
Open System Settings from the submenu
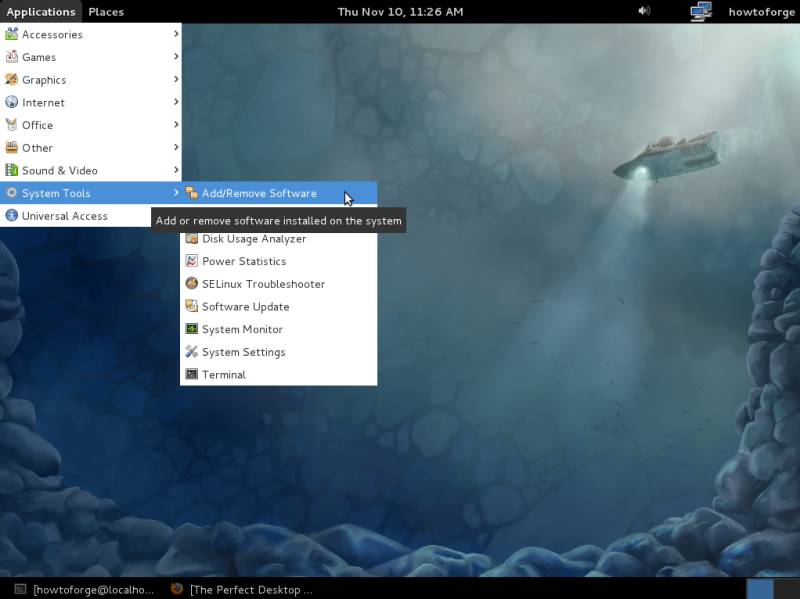(x=279, y=352)
